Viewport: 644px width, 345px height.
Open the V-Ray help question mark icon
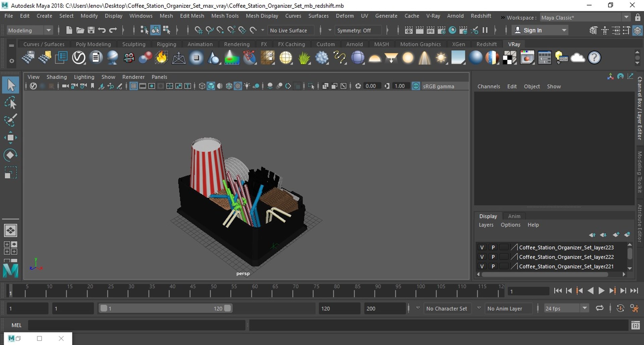pyautogui.click(x=594, y=58)
